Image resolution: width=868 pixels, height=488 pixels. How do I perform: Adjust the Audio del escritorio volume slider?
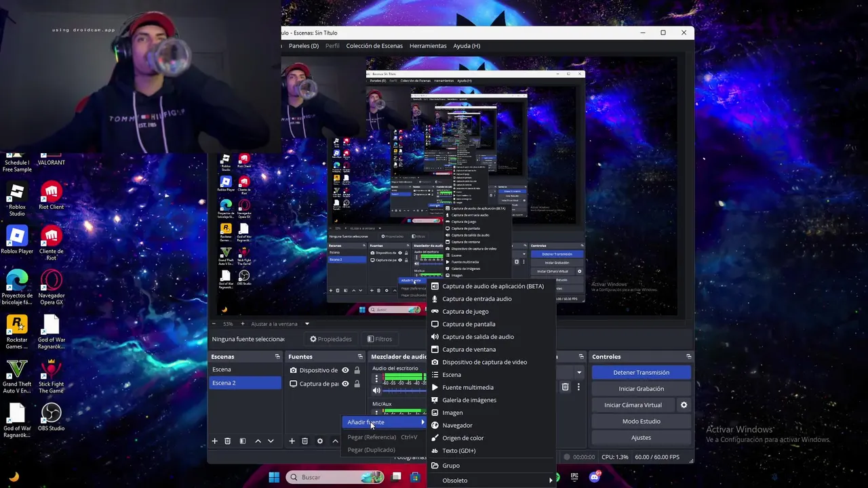pos(406,391)
